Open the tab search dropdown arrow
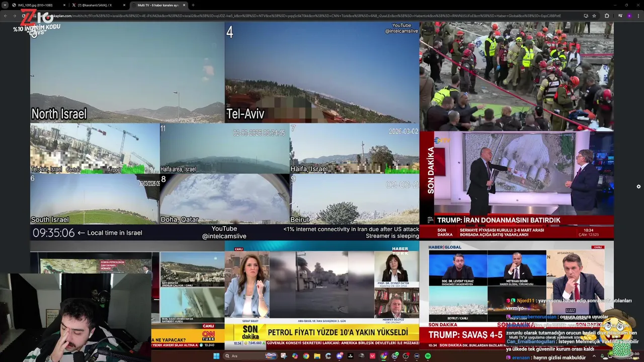644x362 pixels. pos(4,5)
